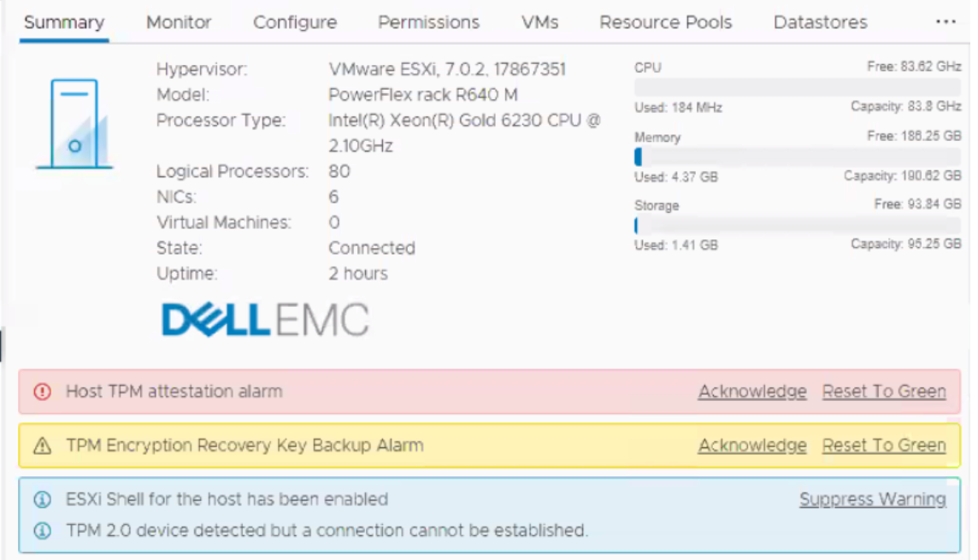Go to the Configure tab

point(295,22)
